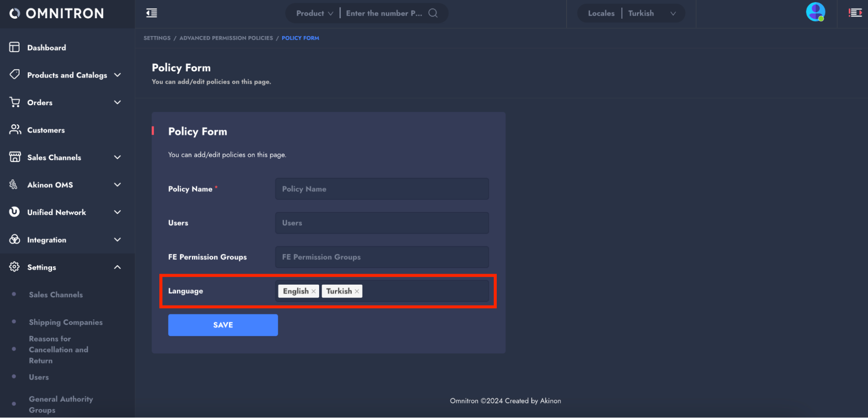Image resolution: width=868 pixels, height=418 pixels.
Task: Open the right panel list icon
Action: (855, 13)
